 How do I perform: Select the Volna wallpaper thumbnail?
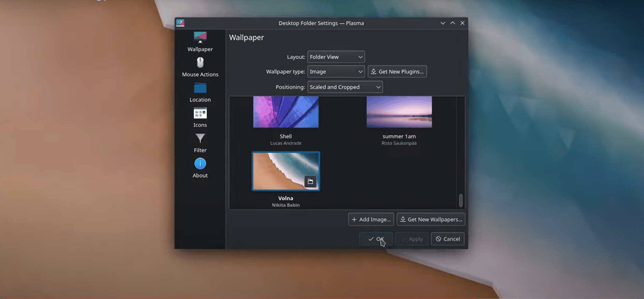pos(286,171)
